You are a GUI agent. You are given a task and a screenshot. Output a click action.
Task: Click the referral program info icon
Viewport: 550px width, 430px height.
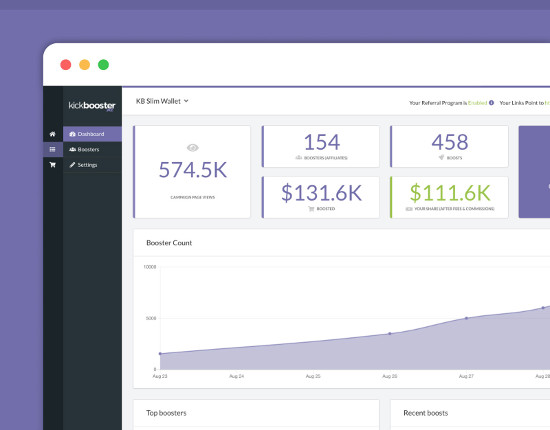491,103
